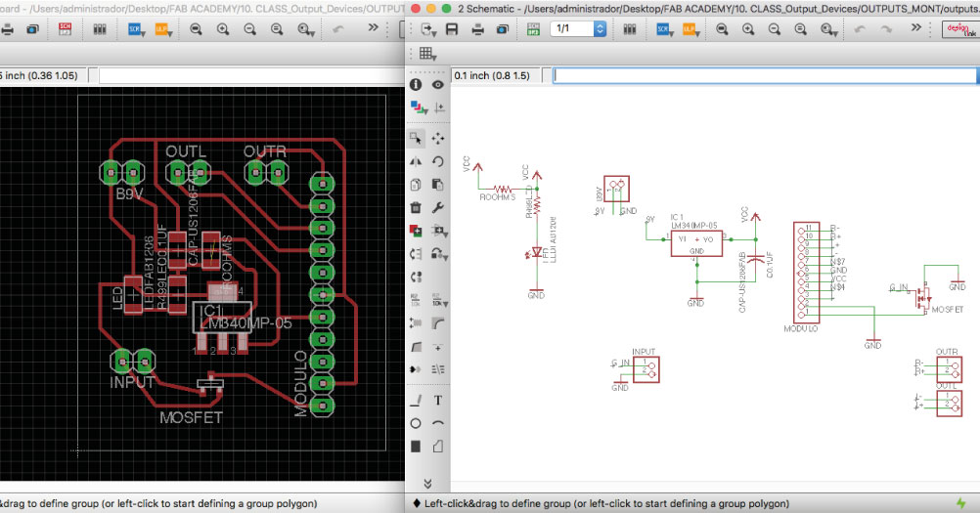Click the Board window command line field
980x513 pixels.
coord(250,75)
